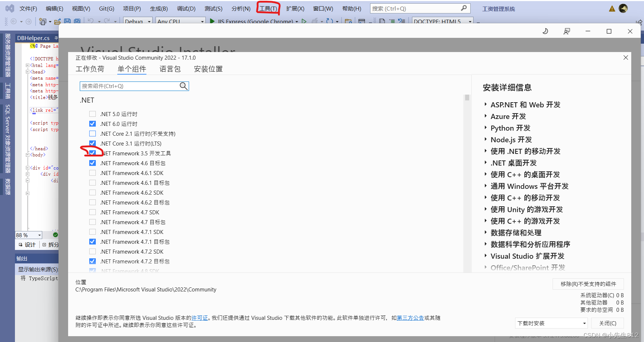
Task: Click the pin icon on DBHelper.cs tab
Action: [x=56, y=38]
